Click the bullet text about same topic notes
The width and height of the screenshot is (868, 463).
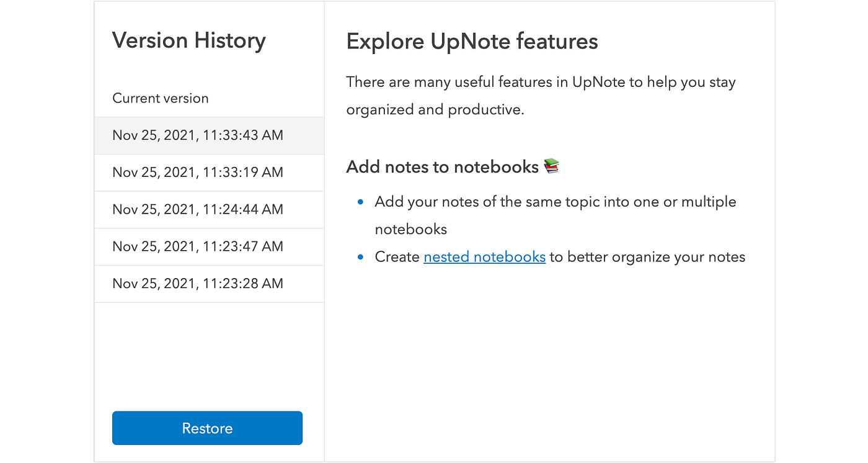click(x=555, y=202)
